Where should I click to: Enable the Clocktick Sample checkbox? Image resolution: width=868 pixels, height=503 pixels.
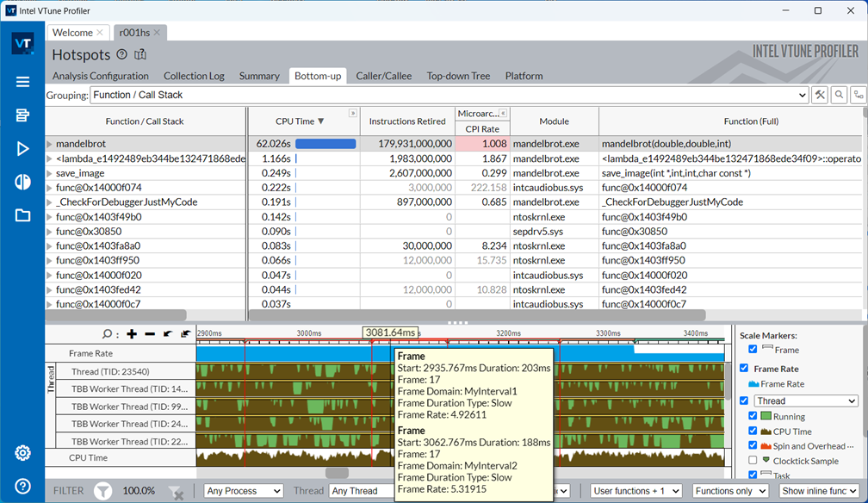[x=753, y=461]
